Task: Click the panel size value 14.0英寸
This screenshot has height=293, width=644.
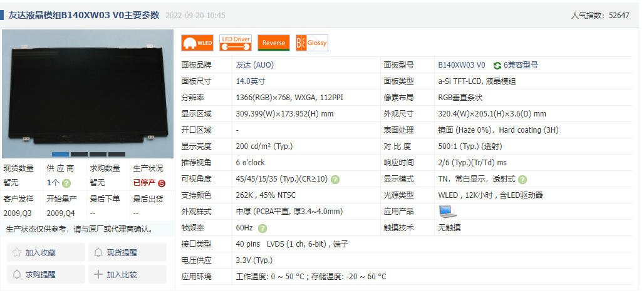Action: point(251,81)
